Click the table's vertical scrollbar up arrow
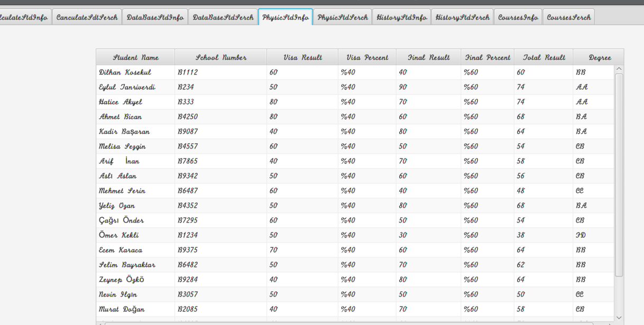Viewport: 644px width, 325px height. pos(619,69)
